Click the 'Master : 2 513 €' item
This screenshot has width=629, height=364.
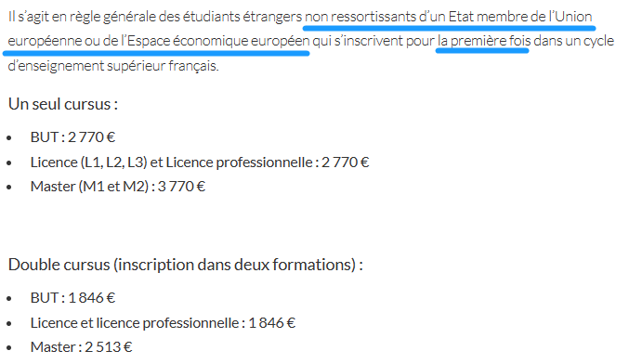coord(81,347)
